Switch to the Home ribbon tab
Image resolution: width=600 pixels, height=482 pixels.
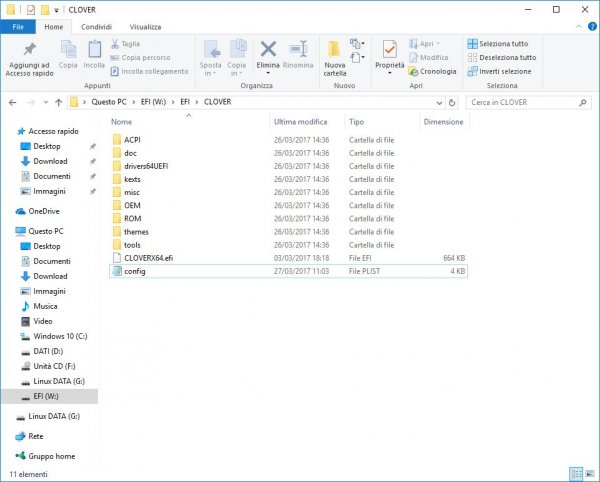[x=54, y=27]
